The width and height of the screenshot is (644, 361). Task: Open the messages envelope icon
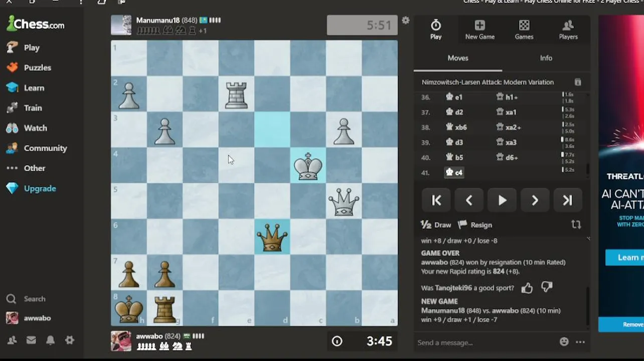tap(31, 340)
